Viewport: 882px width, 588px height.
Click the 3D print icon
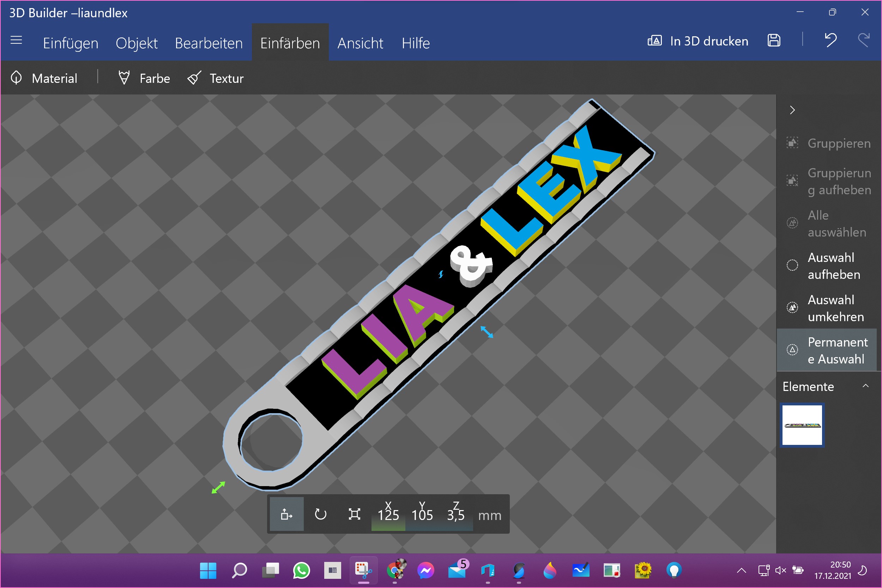[x=654, y=41]
